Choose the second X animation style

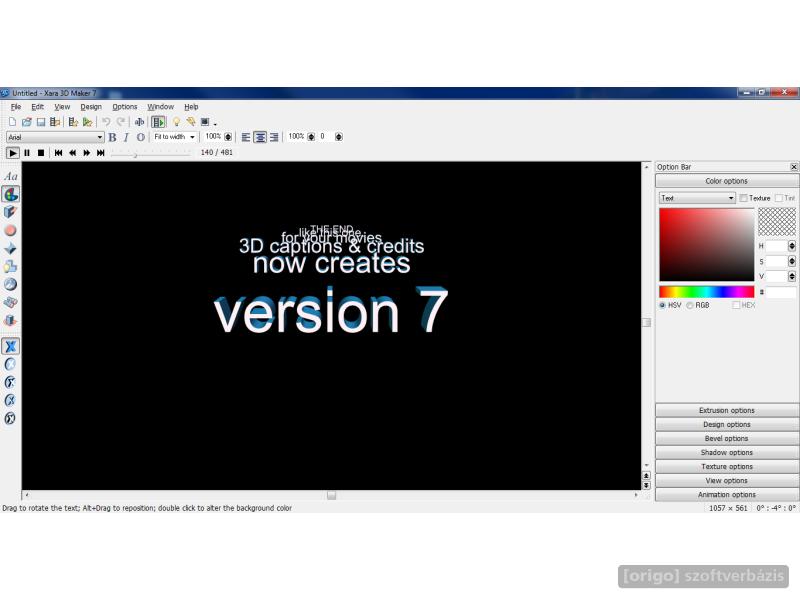pos(11,364)
